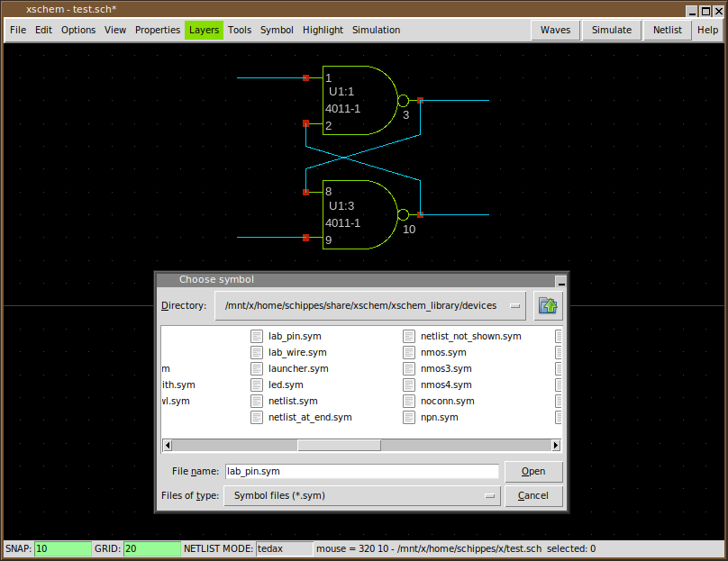The height and width of the screenshot is (561, 728).
Task: Choose lab_wire.sym in the file list
Action: click(x=297, y=353)
